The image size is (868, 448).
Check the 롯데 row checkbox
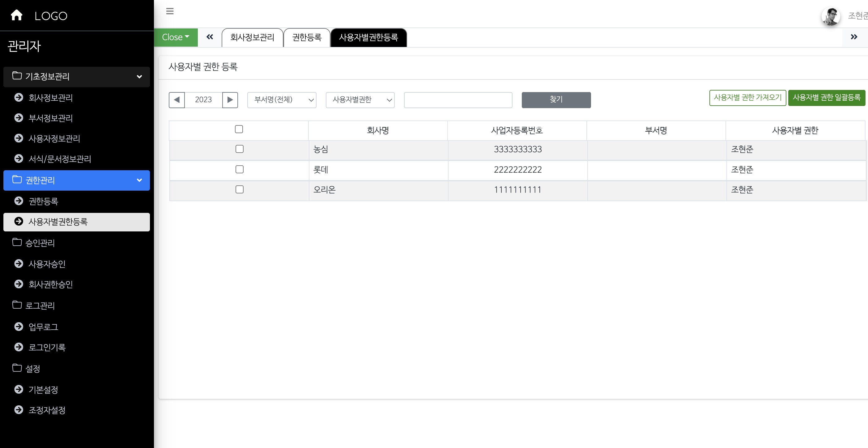pyautogui.click(x=239, y=169)
